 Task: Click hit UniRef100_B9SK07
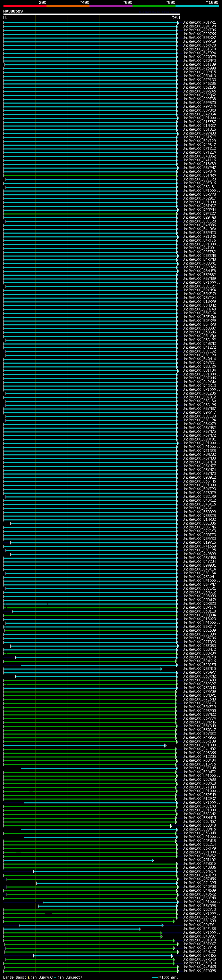[199, 38]
